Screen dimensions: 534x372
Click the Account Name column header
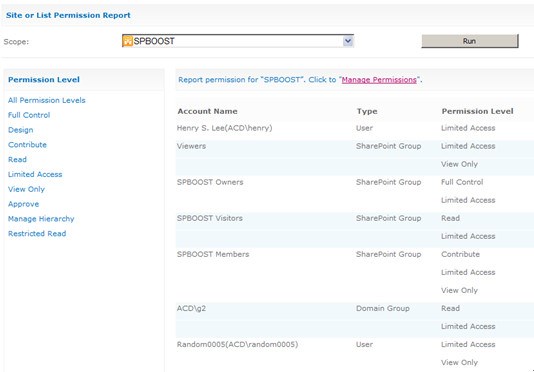click(207, 111)
